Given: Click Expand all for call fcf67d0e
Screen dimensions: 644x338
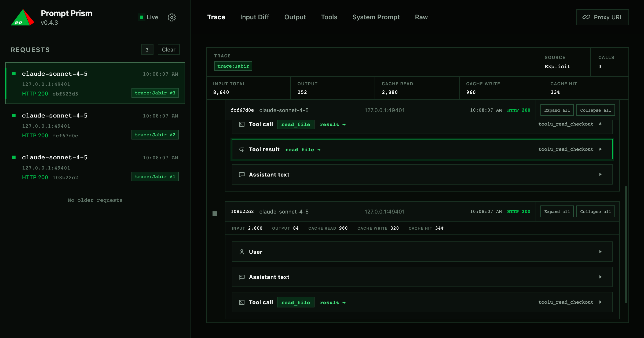Looking at the screenshot, I should coord(557,110).
